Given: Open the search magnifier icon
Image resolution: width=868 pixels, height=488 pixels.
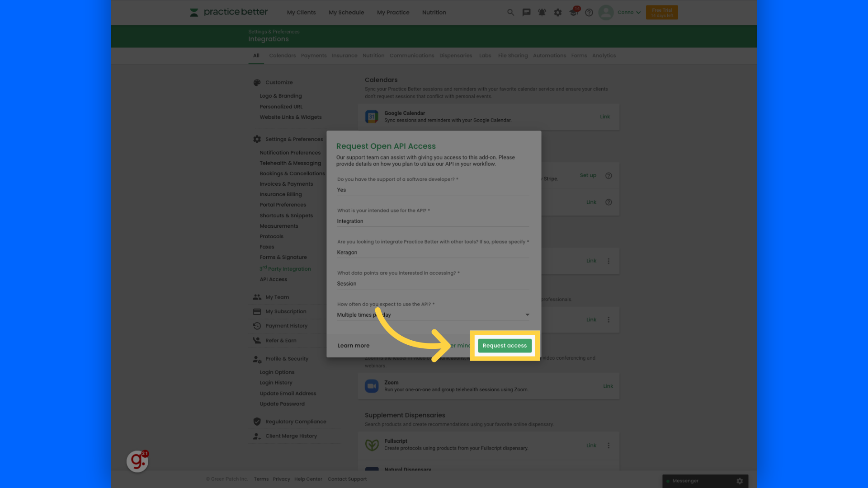Looking at the screenshot, I should (x=510, y=13).
